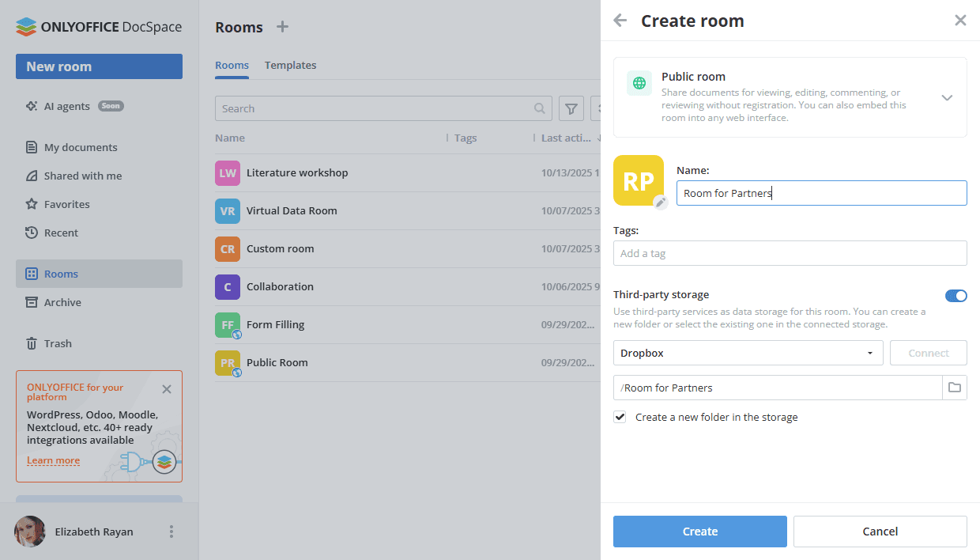Open the folder browse icon for storage path
This screenshot has width=980, height=560.
pos(955,388)
